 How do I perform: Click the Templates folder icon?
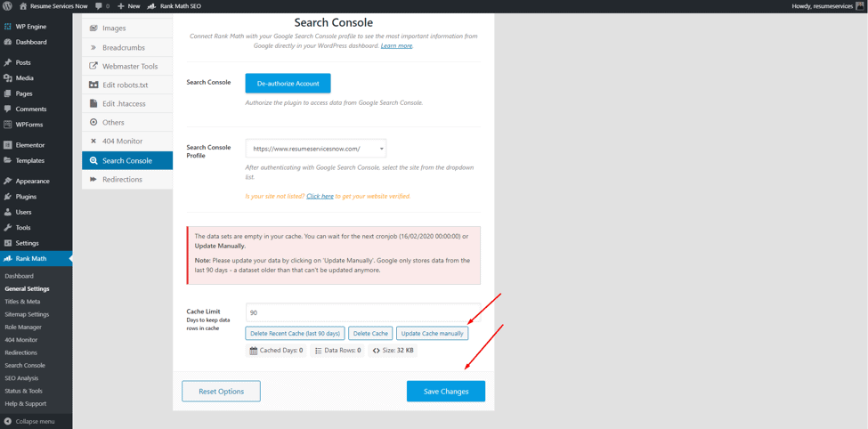pyautogui.click(x=8, y=160)
